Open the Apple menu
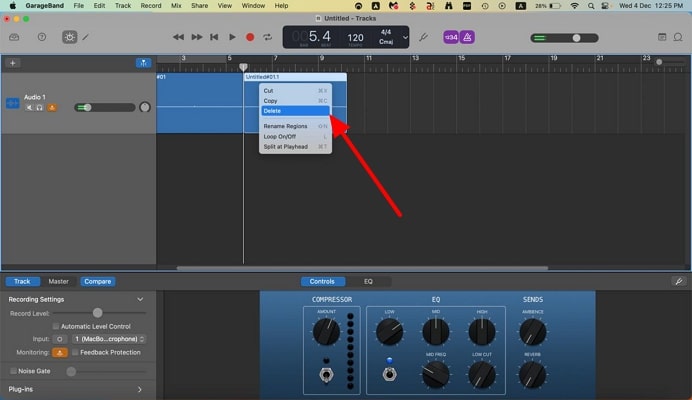This screenshot has height=400, width=692. [13, 6]
